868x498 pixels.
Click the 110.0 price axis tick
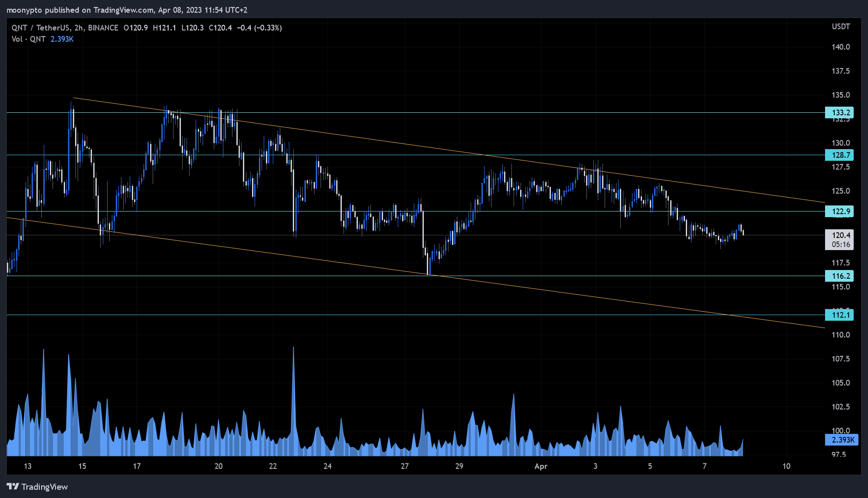[x=841, y=335]
